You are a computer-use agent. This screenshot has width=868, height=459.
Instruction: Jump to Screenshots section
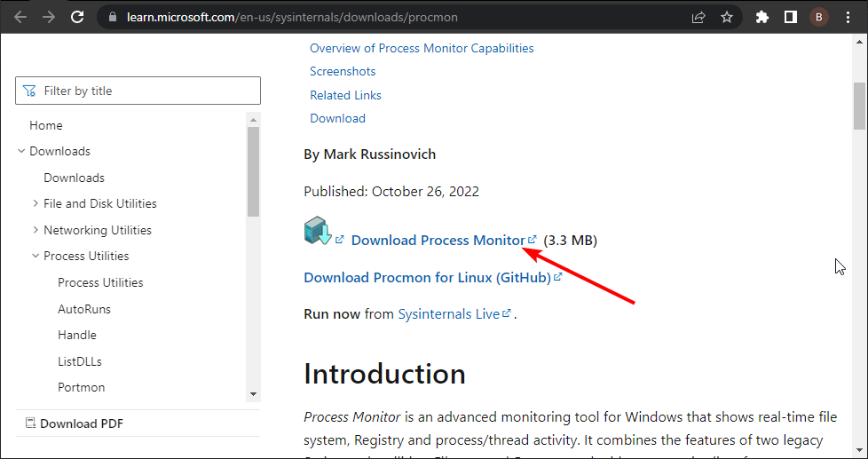343,71
